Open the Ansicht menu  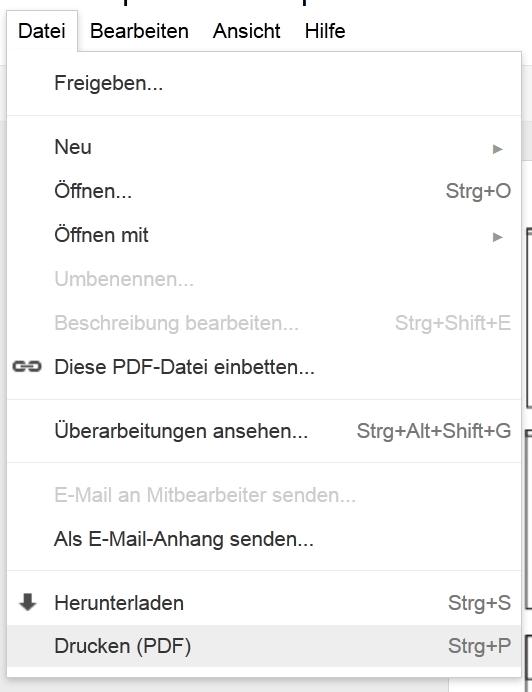coord(246,31)
